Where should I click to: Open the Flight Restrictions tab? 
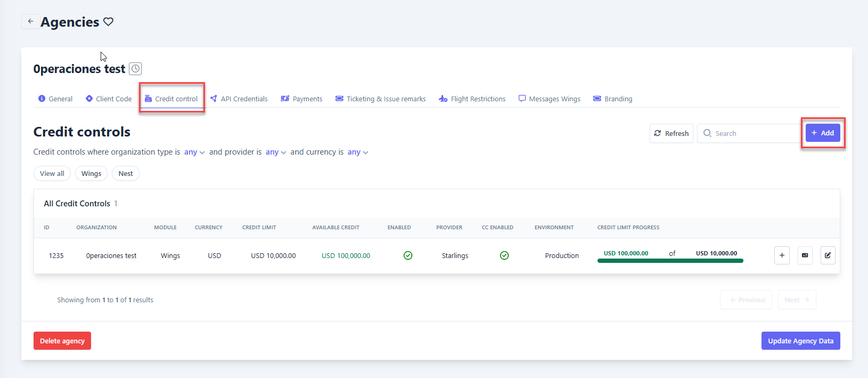click(472, 99)
